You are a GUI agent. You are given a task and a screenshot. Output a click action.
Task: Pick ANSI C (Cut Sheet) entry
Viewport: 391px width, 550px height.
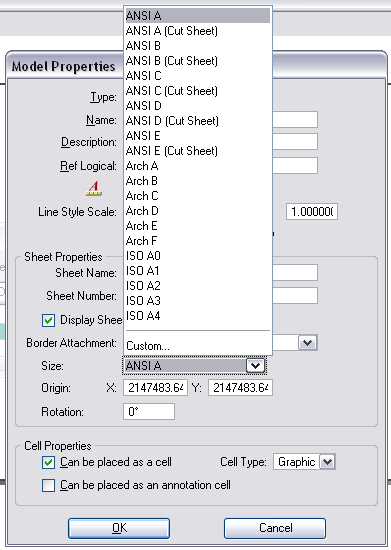(198, 91)
